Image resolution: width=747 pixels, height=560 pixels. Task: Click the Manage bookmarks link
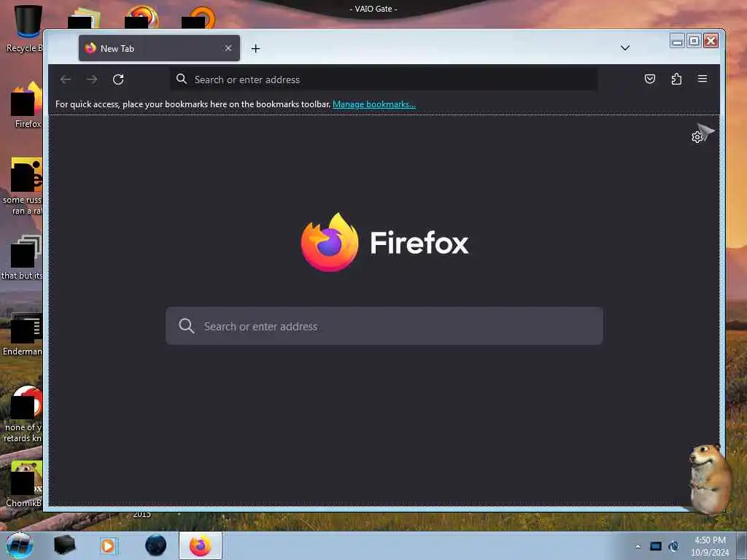tap(374, 104)
